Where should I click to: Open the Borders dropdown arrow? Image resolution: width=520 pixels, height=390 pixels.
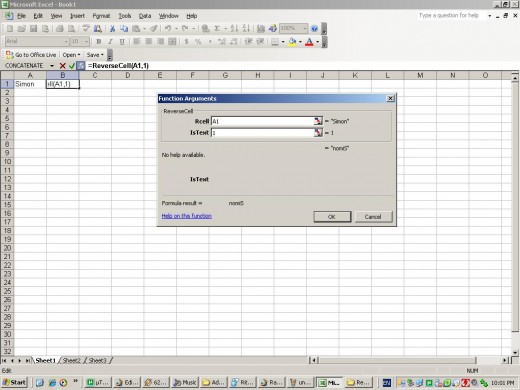(x=283, y=42)
